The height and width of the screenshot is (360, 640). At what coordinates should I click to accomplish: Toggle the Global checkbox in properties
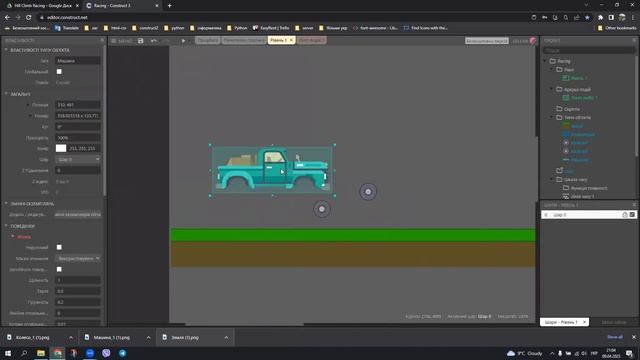[59, 71]
